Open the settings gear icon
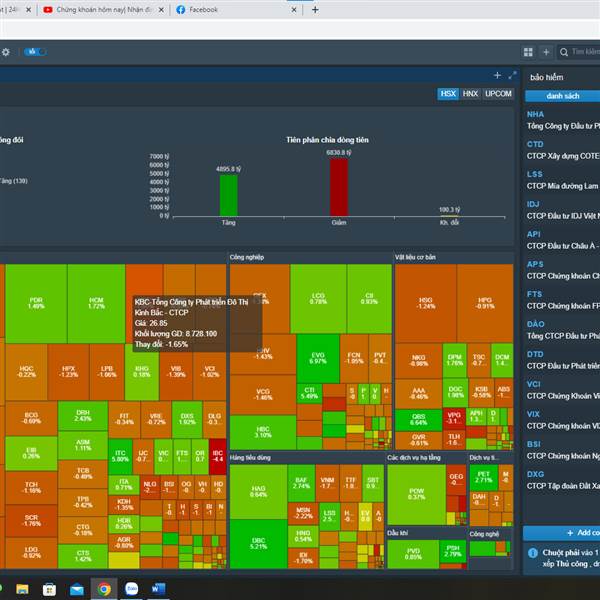Image resolution: width=600 pixels, height=600 pixels. point(5,52)
